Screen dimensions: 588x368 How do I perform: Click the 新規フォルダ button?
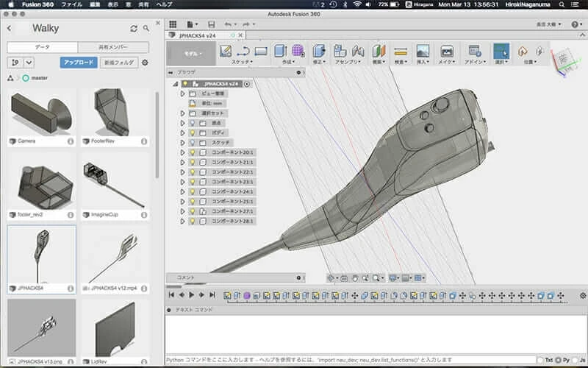pos(118,63)
